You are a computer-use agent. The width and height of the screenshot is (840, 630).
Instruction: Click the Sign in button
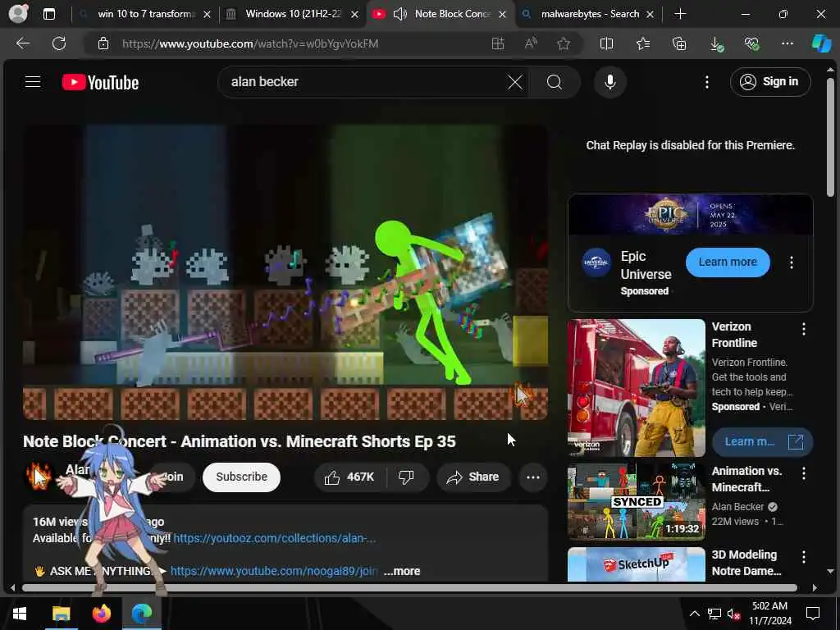[x=769, y=82]
